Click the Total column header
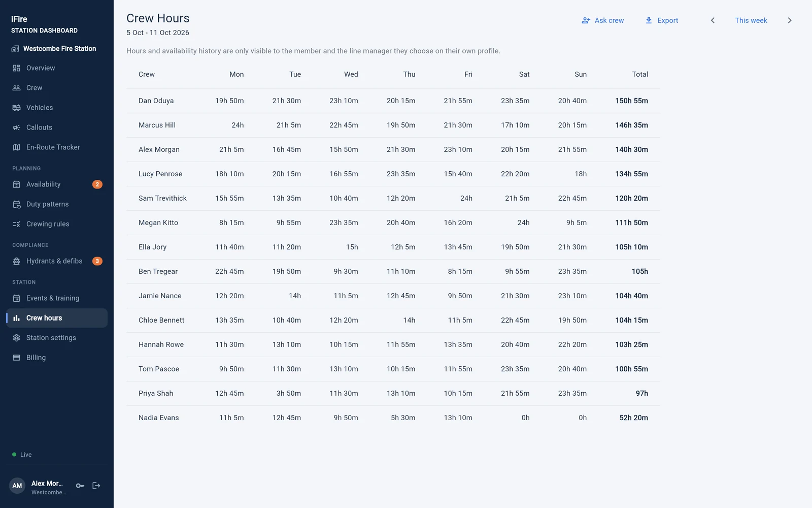This screenshot has width=812, height=508. (x=640, y=74)
